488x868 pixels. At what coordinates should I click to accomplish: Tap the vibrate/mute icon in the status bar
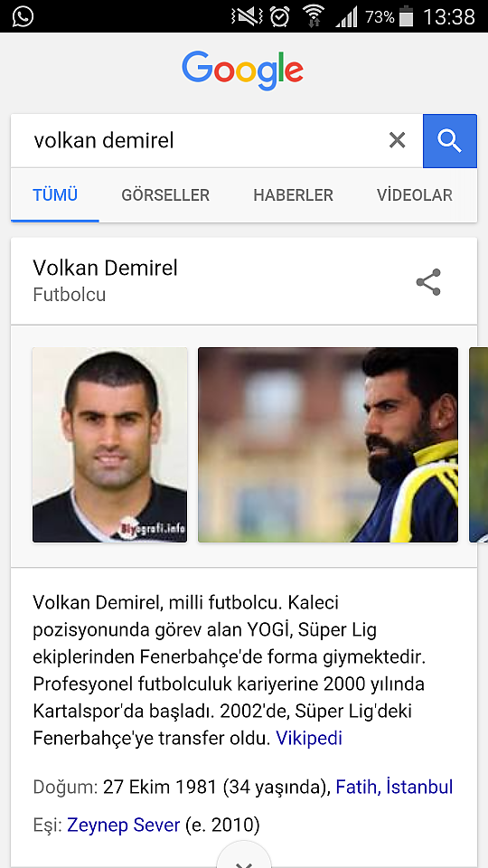247,16
